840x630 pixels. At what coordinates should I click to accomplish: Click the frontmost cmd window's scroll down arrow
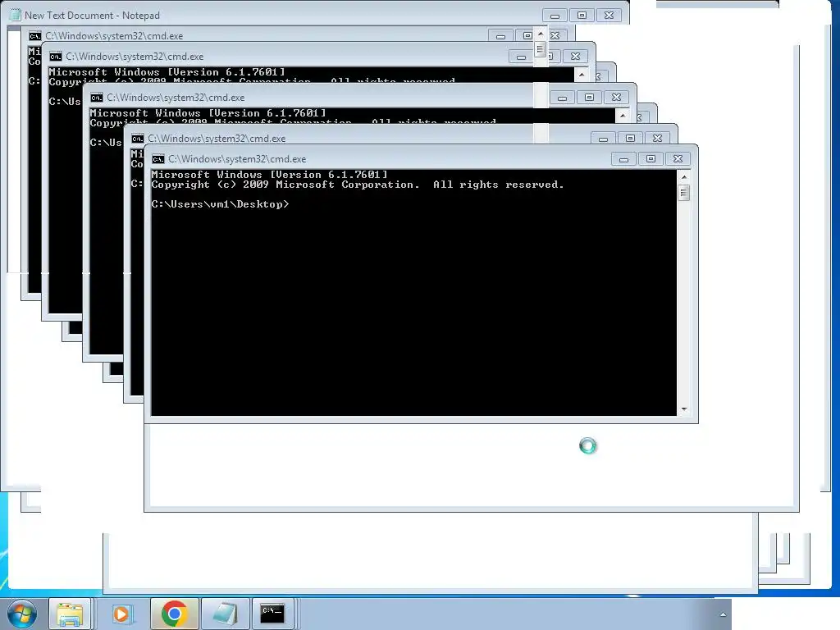tap(683, 409)
